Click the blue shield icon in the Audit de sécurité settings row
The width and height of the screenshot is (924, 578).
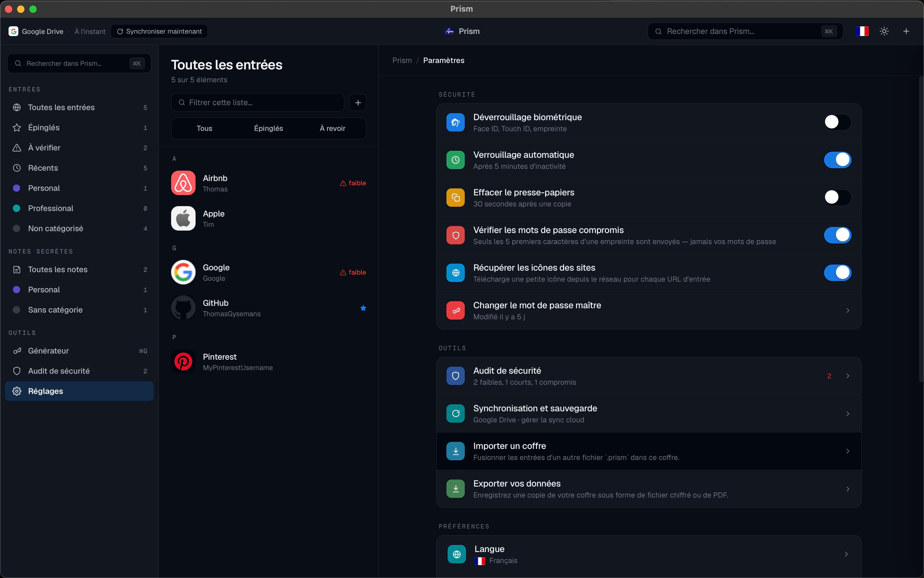tap(456, 376)
